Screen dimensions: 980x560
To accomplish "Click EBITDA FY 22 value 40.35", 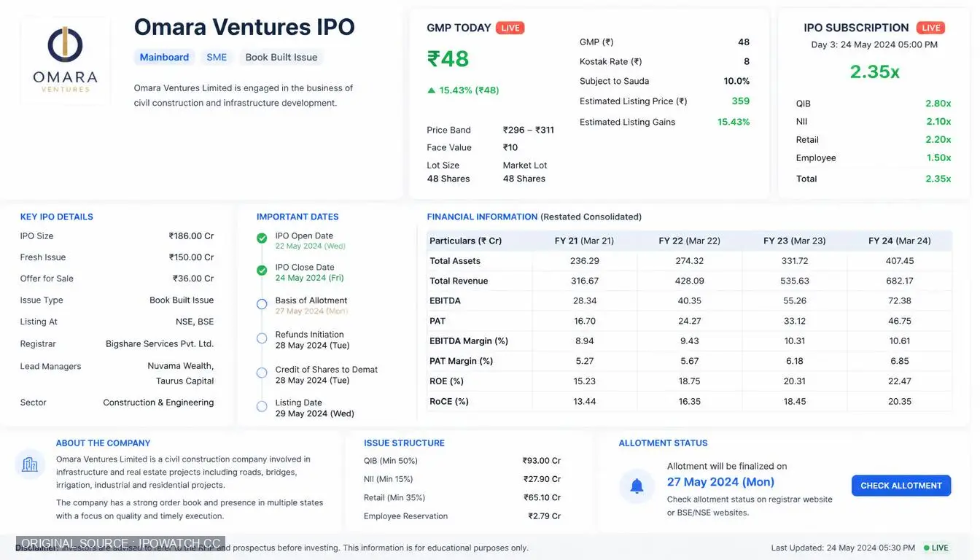I will (x=690, y=301).
